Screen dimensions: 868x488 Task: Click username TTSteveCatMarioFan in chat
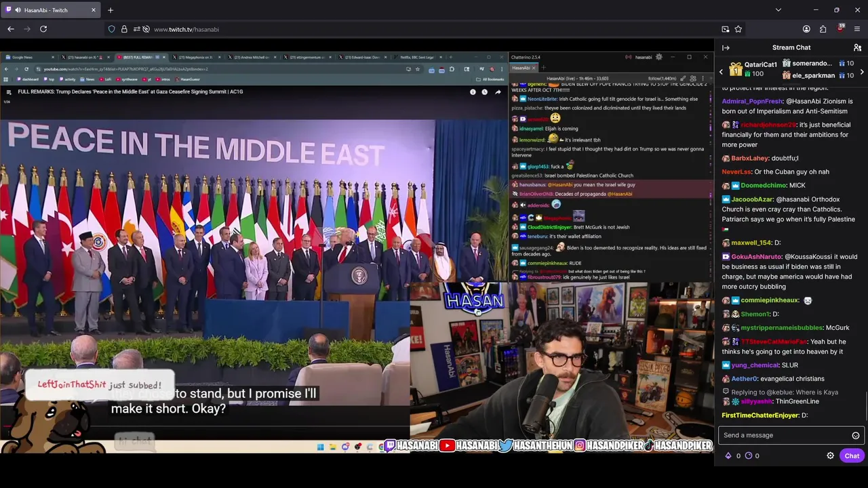773,342
